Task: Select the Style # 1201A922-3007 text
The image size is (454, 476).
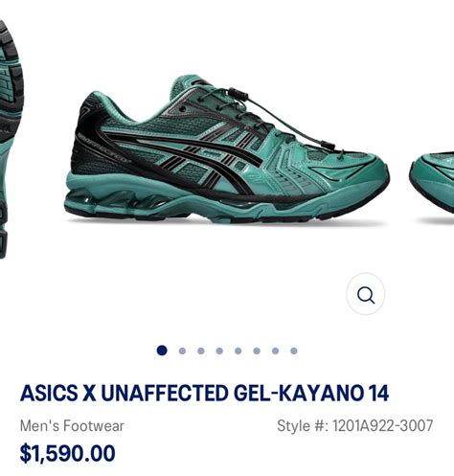Action: 354,426
